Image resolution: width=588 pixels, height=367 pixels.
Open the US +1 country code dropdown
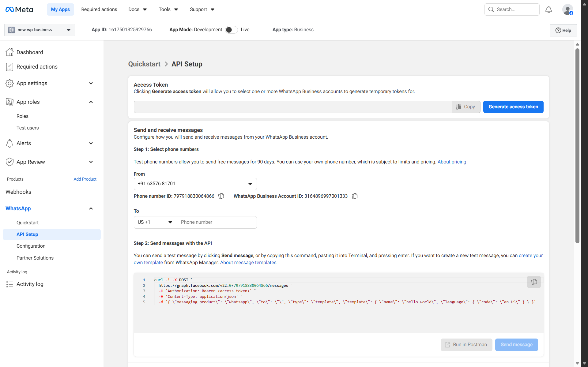pos(155,222)
